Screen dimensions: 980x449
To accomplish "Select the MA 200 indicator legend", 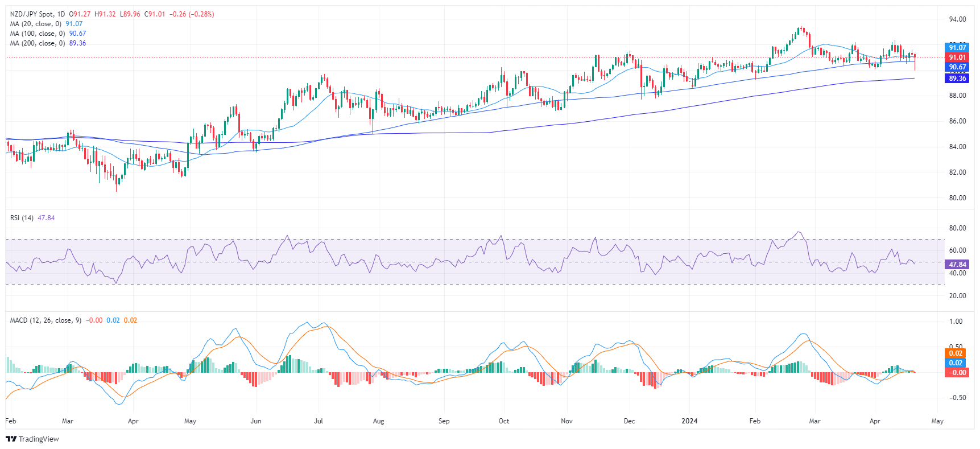I will (37, 43).
